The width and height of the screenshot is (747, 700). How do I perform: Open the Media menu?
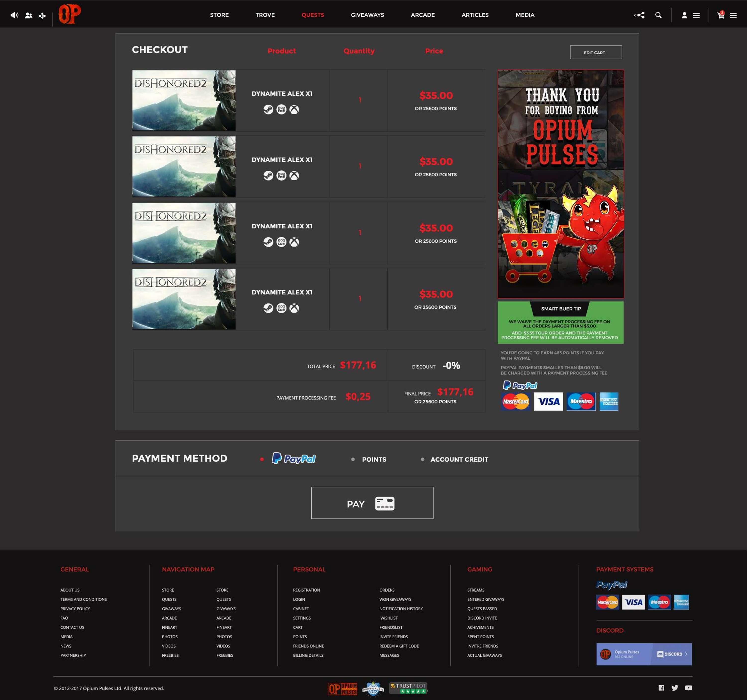(525, 15)
